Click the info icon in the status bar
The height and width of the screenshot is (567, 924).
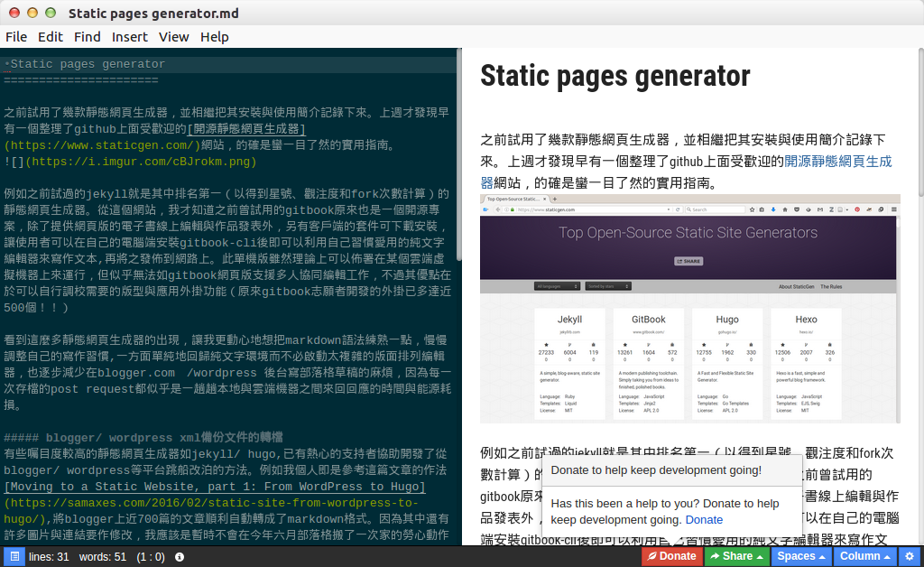pos(180,557)
